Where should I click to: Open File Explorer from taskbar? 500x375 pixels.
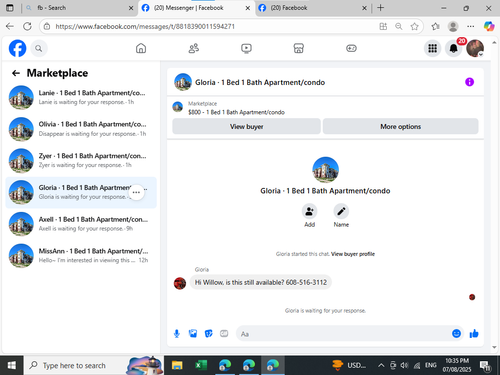(177, 365)
